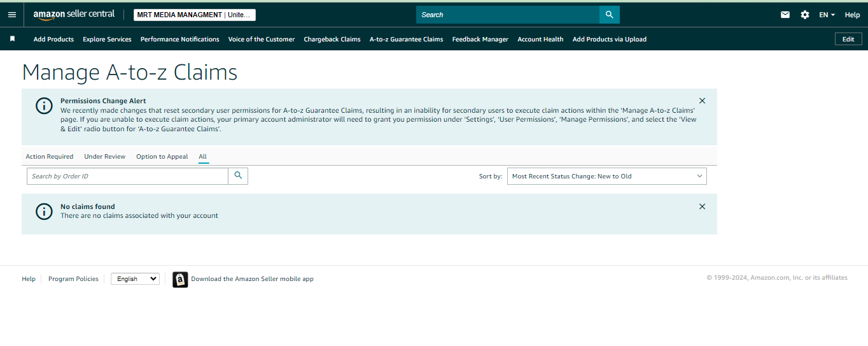Click 'There are no claims associated' message

(139, 215)
